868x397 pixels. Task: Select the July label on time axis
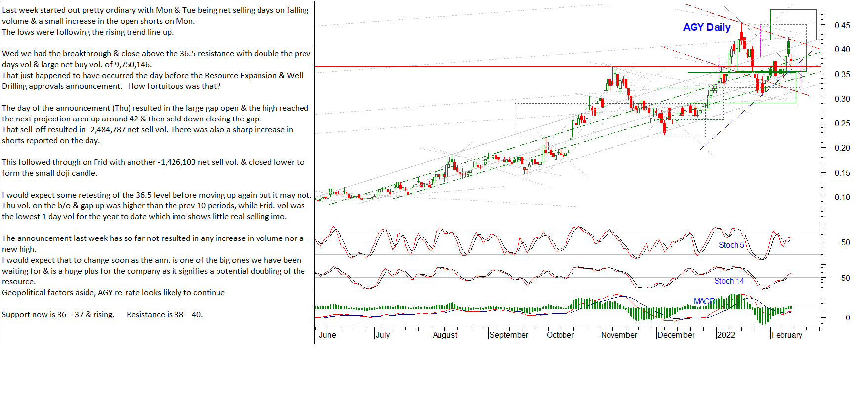pyautogui.click(x=383, y=335)
